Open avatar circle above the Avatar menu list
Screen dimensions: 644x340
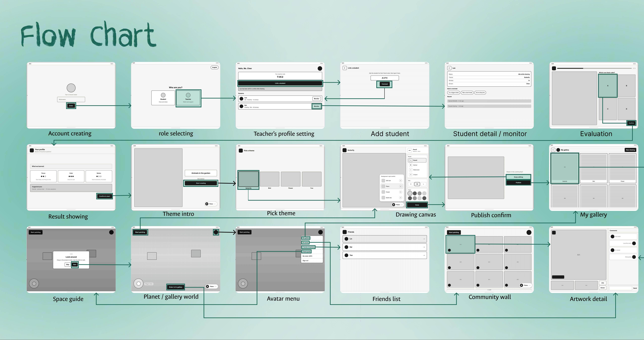(x=320, y=232)
